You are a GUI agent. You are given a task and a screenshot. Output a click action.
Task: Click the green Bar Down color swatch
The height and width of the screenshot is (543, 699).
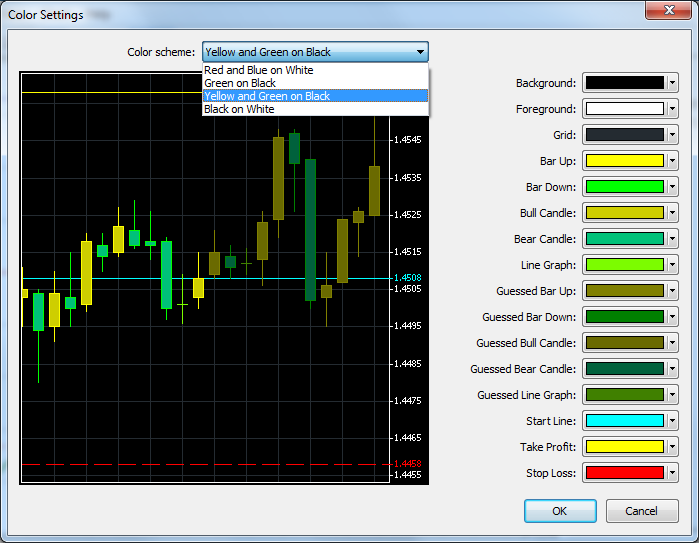(625, 187)
